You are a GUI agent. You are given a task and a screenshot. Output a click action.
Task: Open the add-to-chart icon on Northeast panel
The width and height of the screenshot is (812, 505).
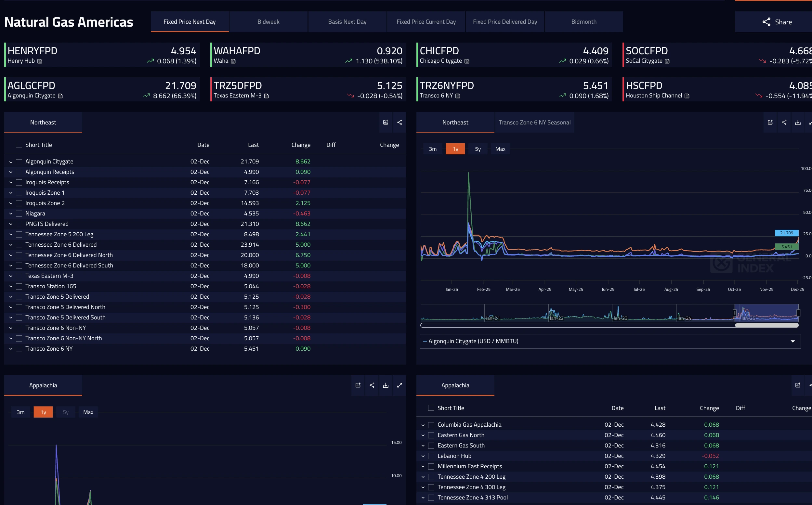pyautogui.click(x=386, y=122)
